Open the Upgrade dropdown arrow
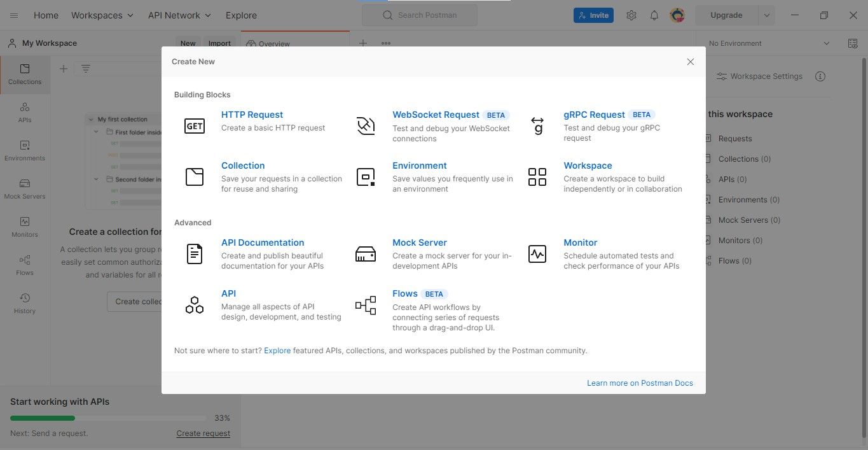Screen dimensions: 868x450 coord(767,15)
